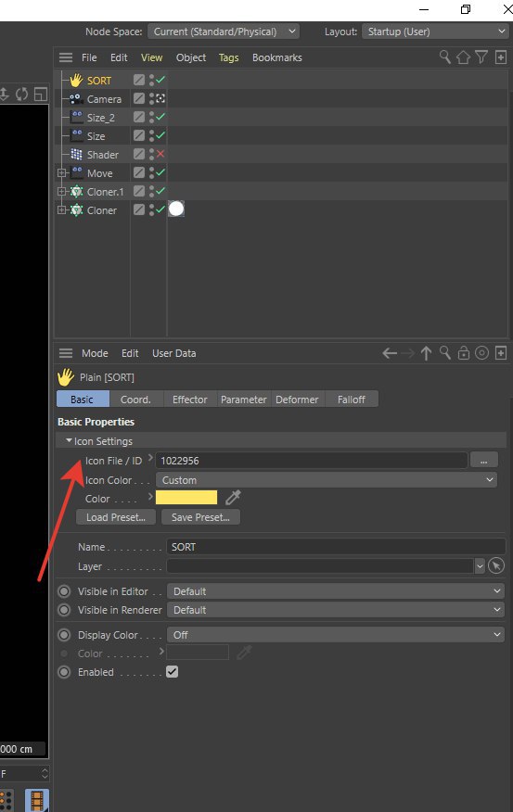Switch to Falloff tab

click(352, 400)
